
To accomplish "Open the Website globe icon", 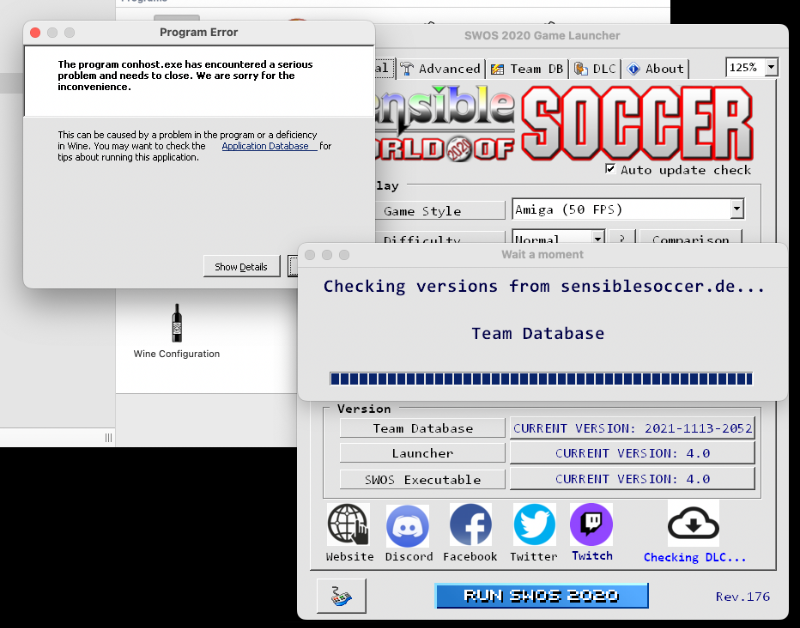I will pos(349,525).
